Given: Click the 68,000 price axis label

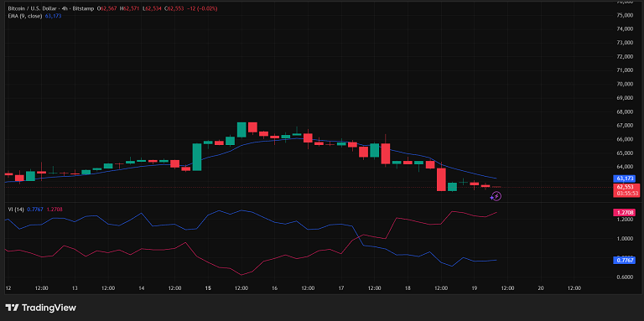Looking at the screenshot, I should coord(624,111).
